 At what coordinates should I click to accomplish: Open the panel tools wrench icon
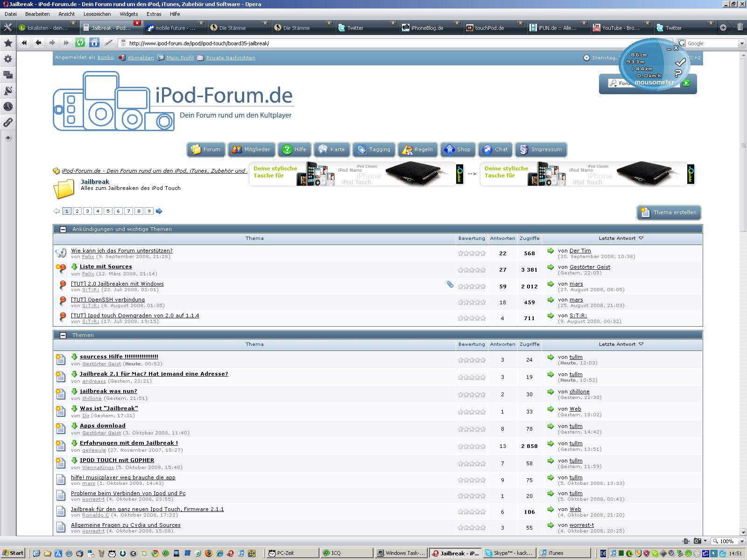click(7, 28)
